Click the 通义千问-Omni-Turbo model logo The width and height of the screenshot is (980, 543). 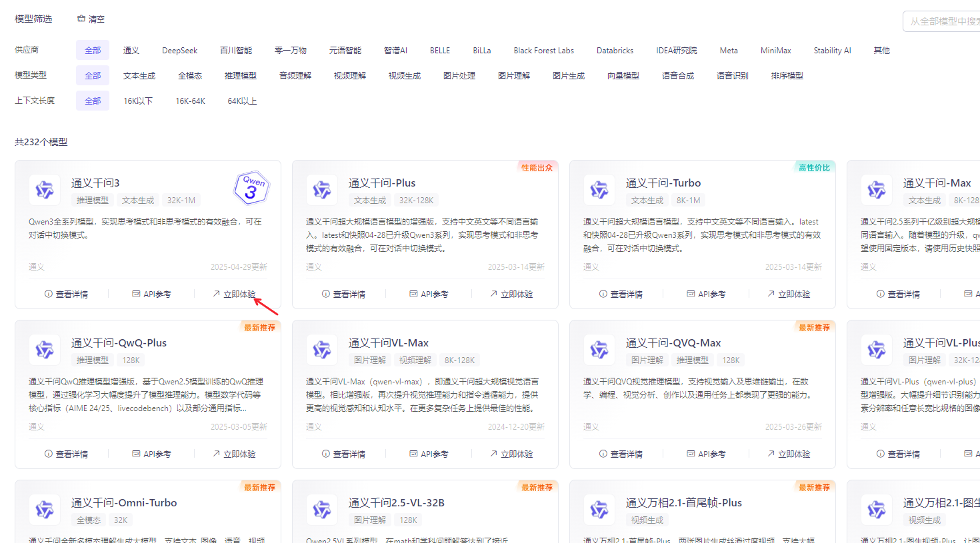(x=45, y=510)
